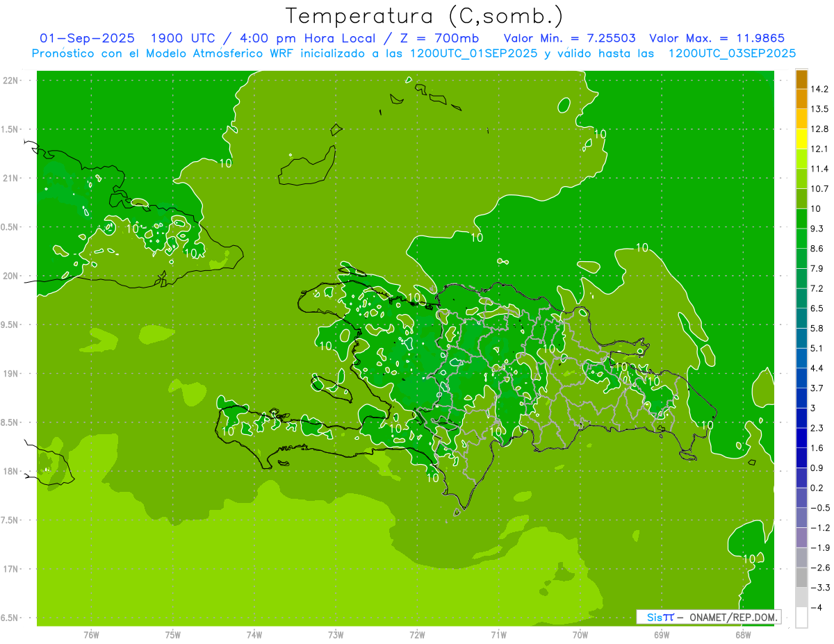Click the 22N latitude axis label
Screen dimensions: 834x644
(12, 81)
